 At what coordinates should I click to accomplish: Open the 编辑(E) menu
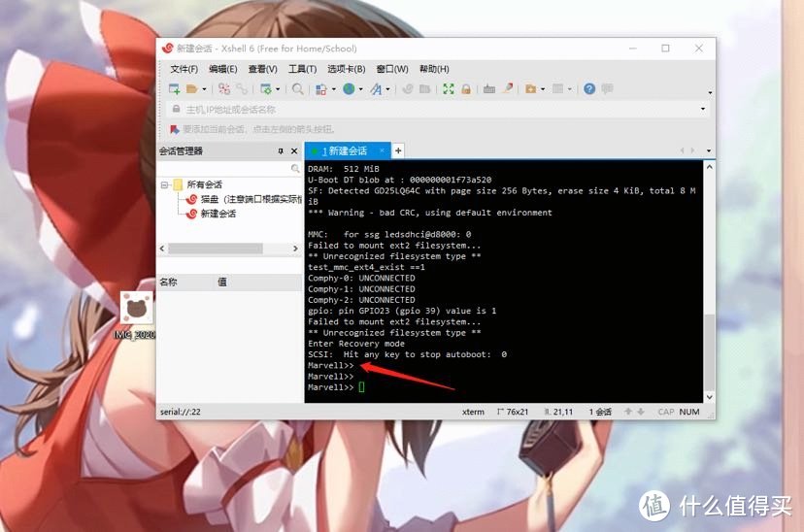tap(222, 69)
